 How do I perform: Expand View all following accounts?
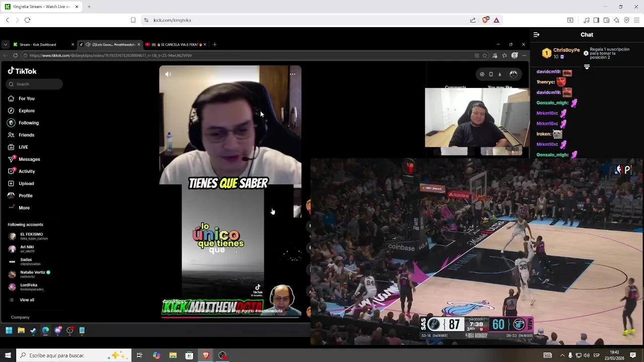[22, 300]
